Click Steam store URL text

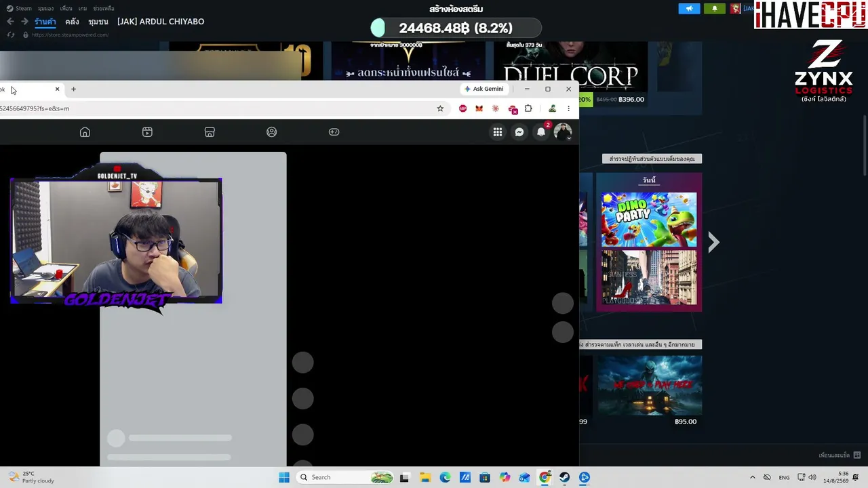click(70, 35)
